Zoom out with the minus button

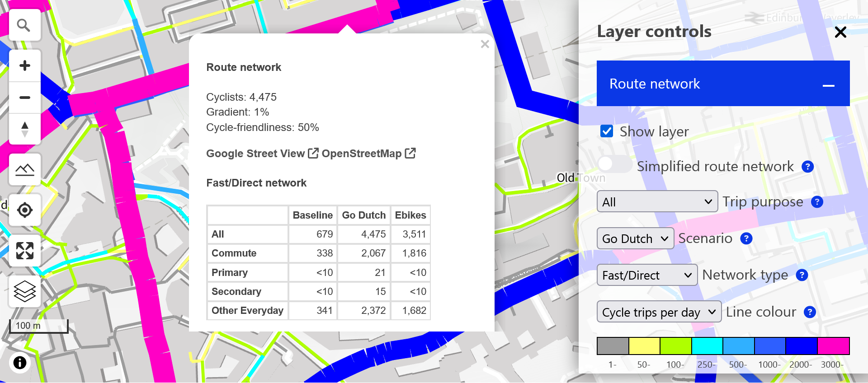(x=25, y=98)
